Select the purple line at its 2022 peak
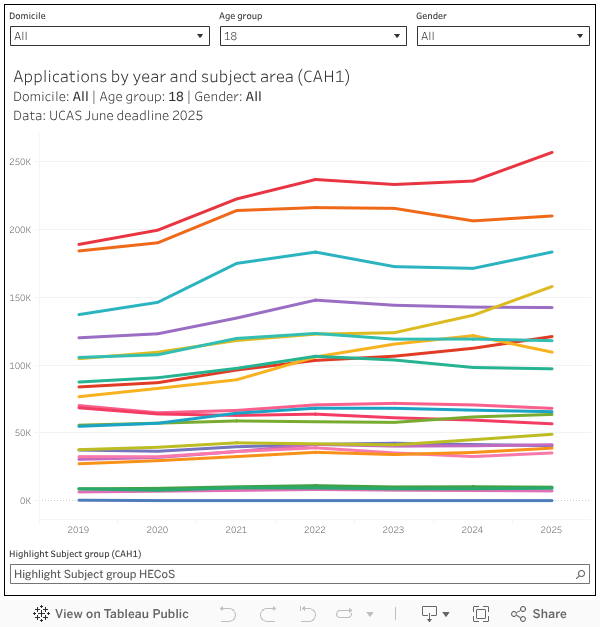The width and height of the screenshot is (600, 627). click(x=316, y=300)
